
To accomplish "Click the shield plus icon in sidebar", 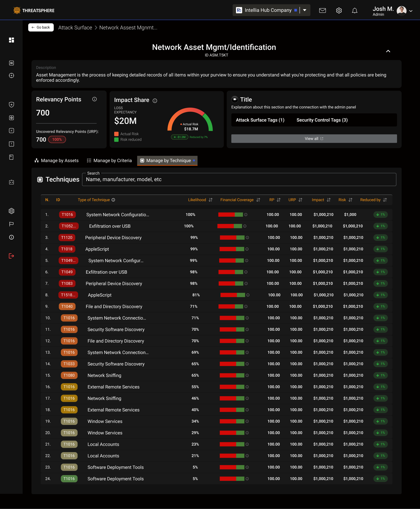I will (x=11, y=105).
